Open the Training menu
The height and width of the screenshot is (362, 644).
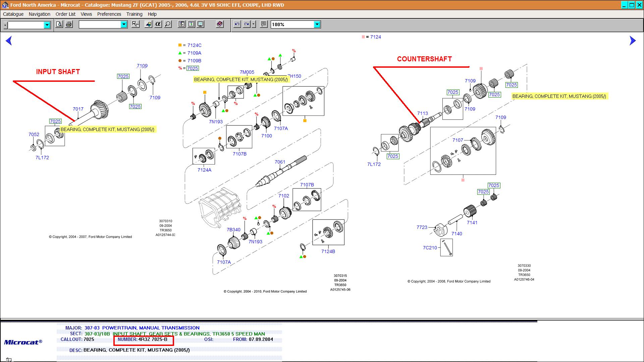134,14
